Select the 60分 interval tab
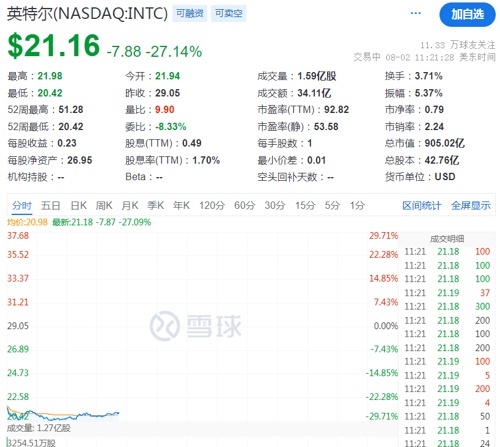The height and width of the screenshot is (447, 500). pos(244,206)
